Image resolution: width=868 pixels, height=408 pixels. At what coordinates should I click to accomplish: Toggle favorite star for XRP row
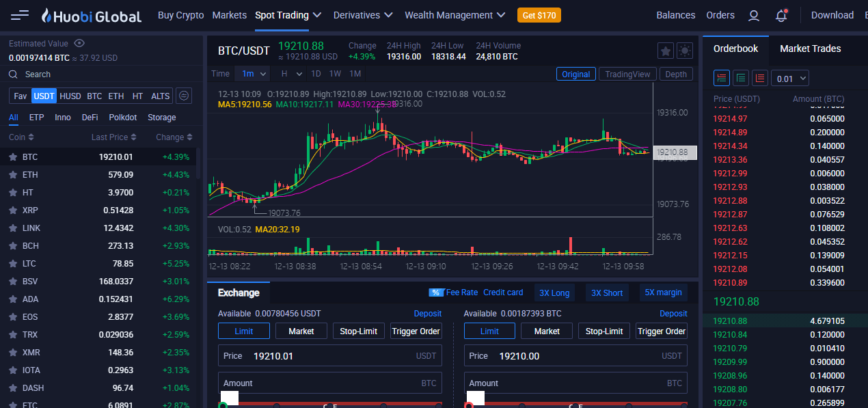pos(12,210)
